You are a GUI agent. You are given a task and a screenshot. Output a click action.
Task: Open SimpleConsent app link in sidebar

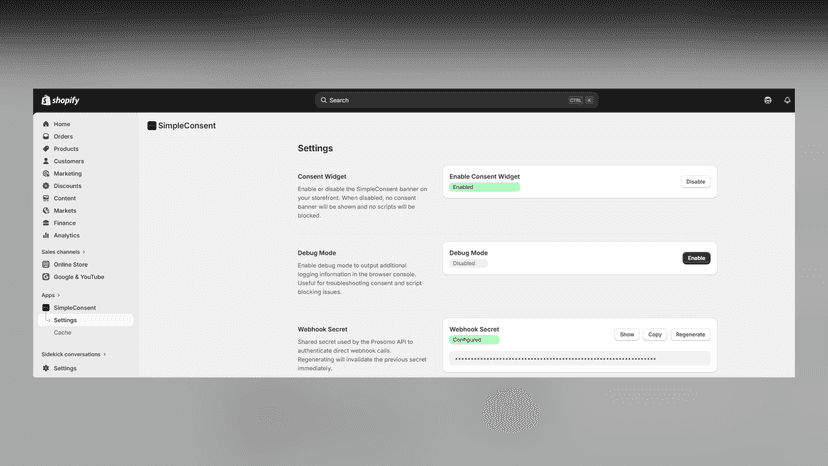74,307
